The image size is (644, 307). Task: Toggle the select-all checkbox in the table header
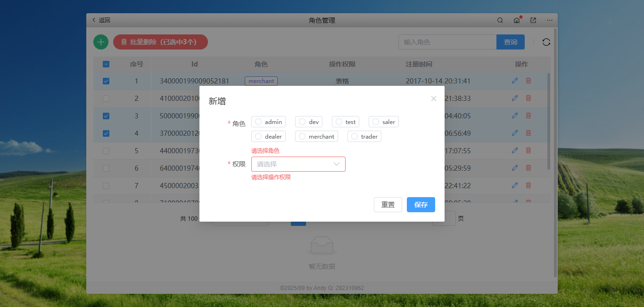coord(106,64)
